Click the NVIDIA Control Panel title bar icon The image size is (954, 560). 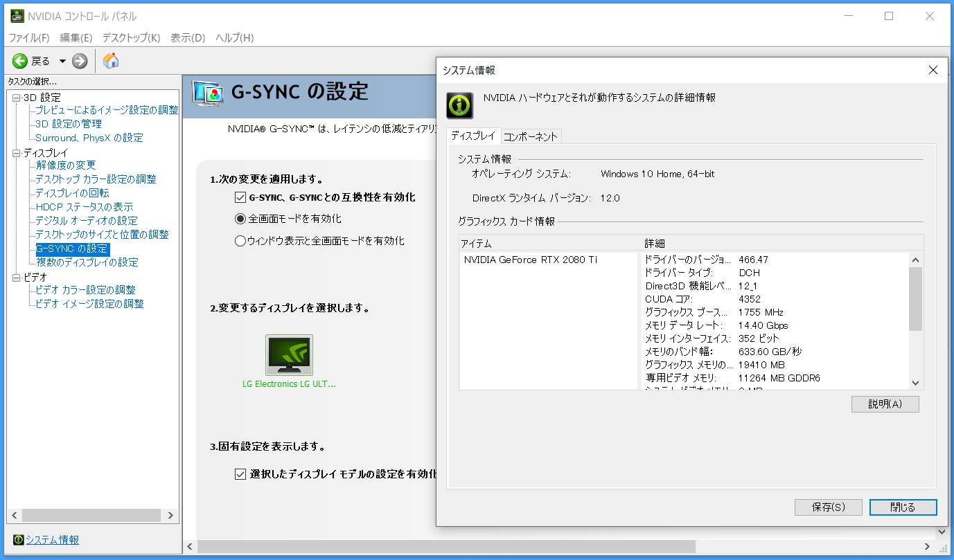click(x=17, y=16)
